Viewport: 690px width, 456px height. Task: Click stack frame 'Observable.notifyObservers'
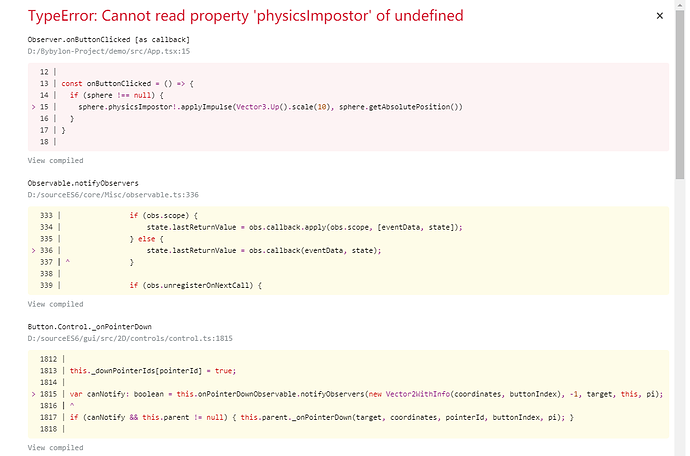coord(83,183)
